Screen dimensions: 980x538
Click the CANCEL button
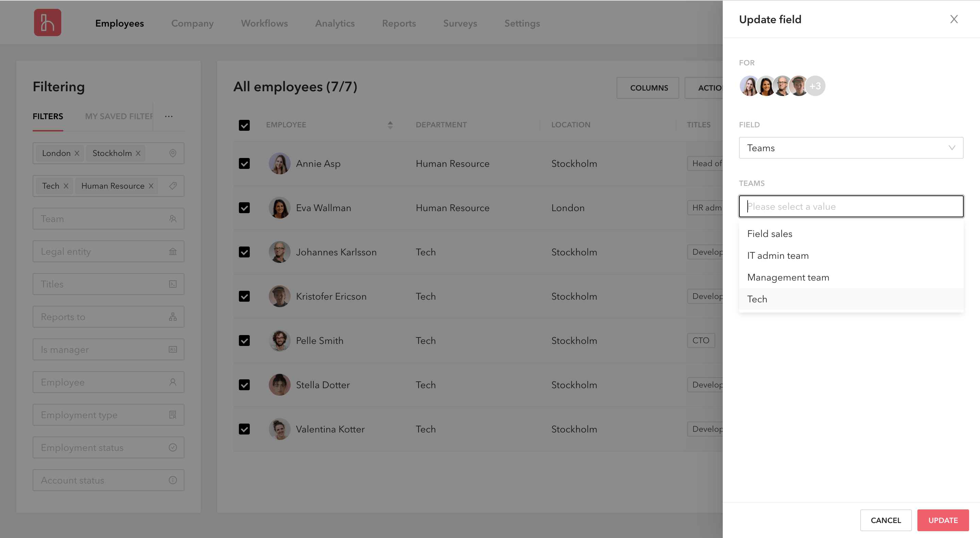point(886,520)
